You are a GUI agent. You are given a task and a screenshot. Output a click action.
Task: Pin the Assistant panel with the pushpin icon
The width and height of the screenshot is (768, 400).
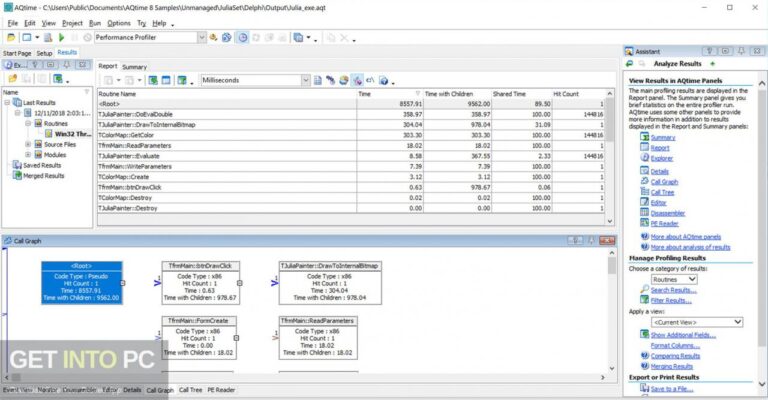742,51
